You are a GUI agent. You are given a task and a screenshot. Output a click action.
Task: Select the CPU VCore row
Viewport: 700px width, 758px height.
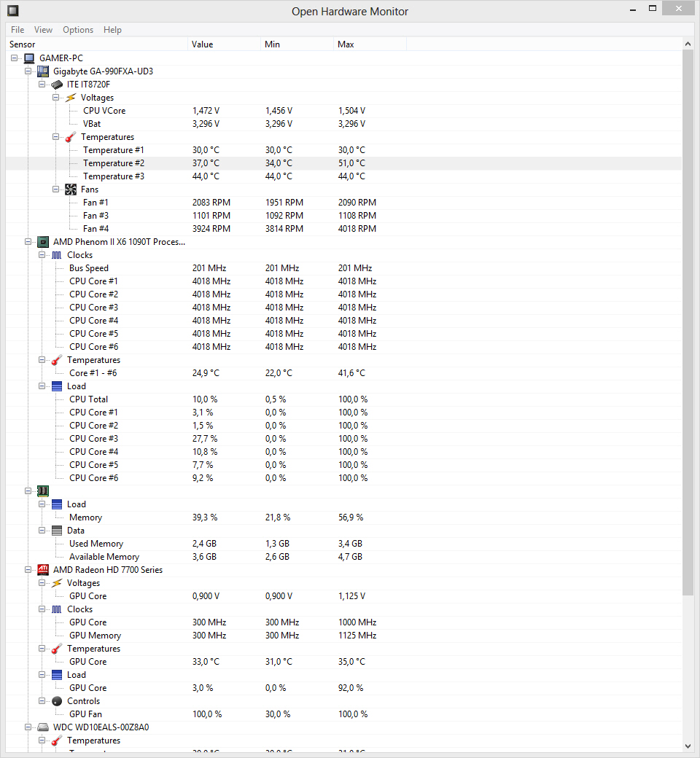[344, 111]
